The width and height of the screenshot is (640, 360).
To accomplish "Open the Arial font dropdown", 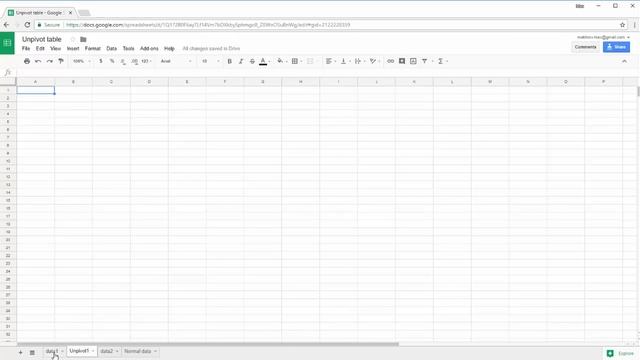I will pos(176,61).
